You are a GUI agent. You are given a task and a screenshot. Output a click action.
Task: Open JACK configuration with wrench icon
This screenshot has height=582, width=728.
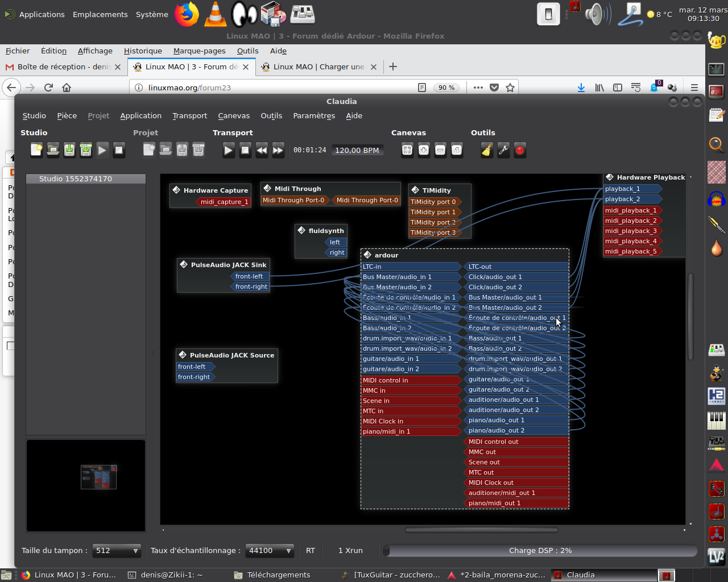(x=503, y=150)
